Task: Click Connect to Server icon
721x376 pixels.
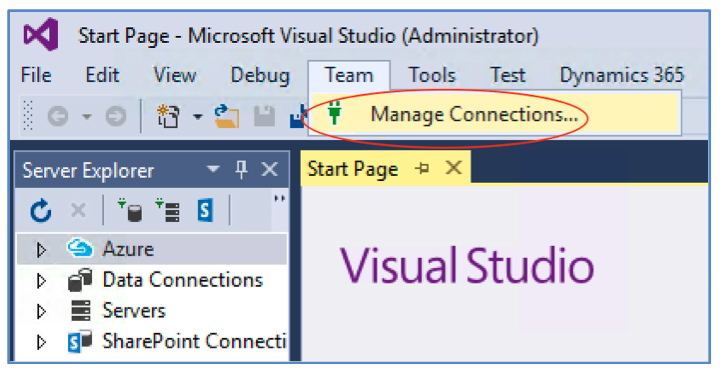Action: coord(167,210)
